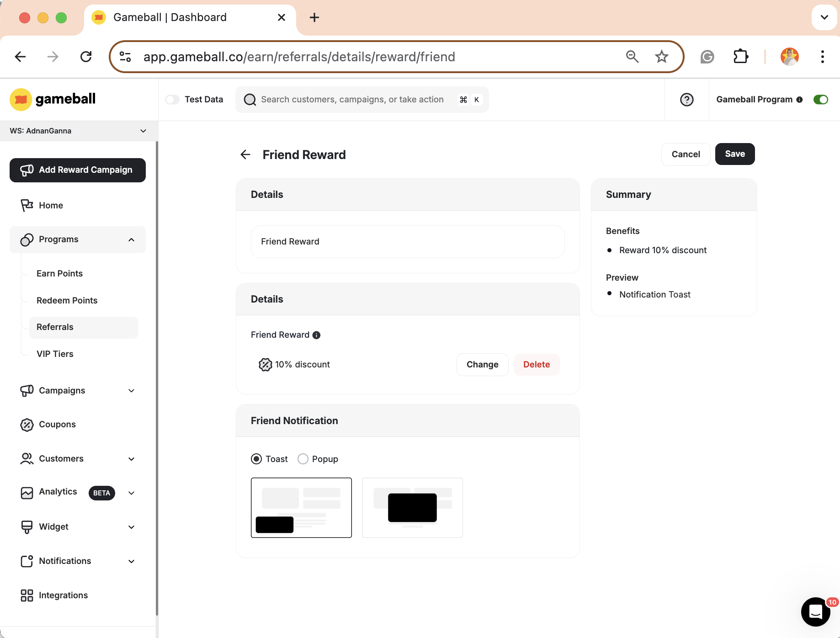Open the Chrome three-dot menu
Image resolution: width=840 pixels, height=638 pixels.
[822, 57]
